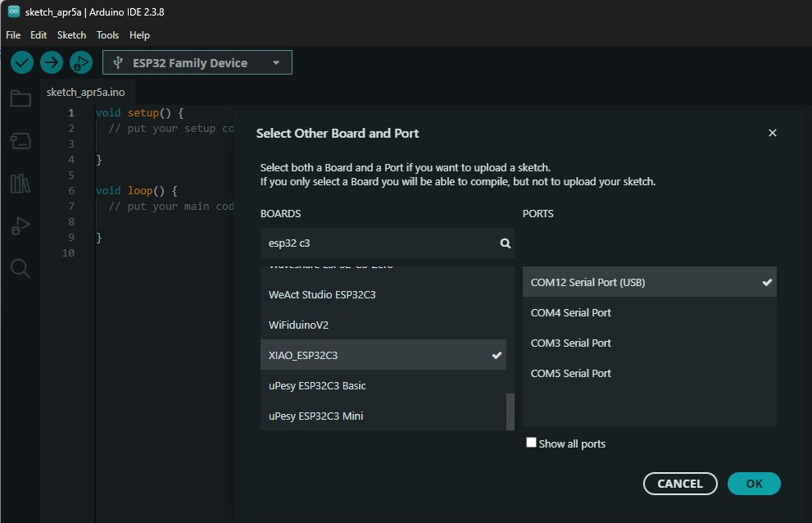812x523 pixels.
Task: Click code line 1 void setup()
Action: point(140,112)
